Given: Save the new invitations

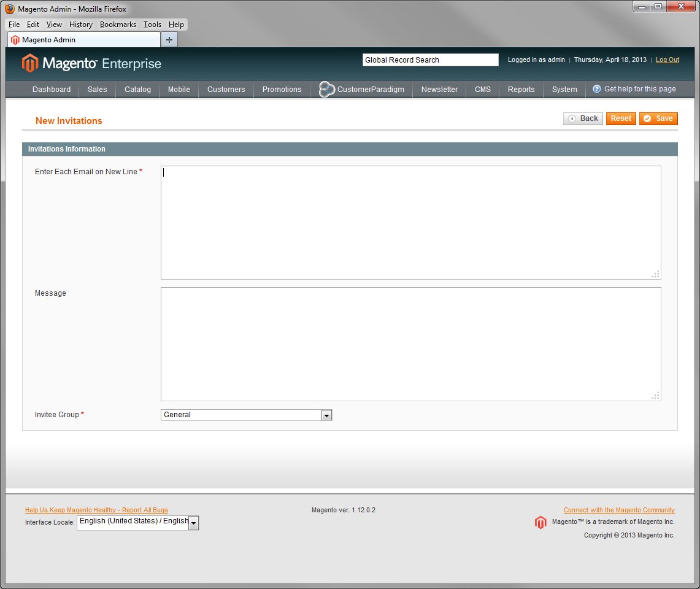Looking at the screenshot, I should pyautogui.click(x=658, y=118).
